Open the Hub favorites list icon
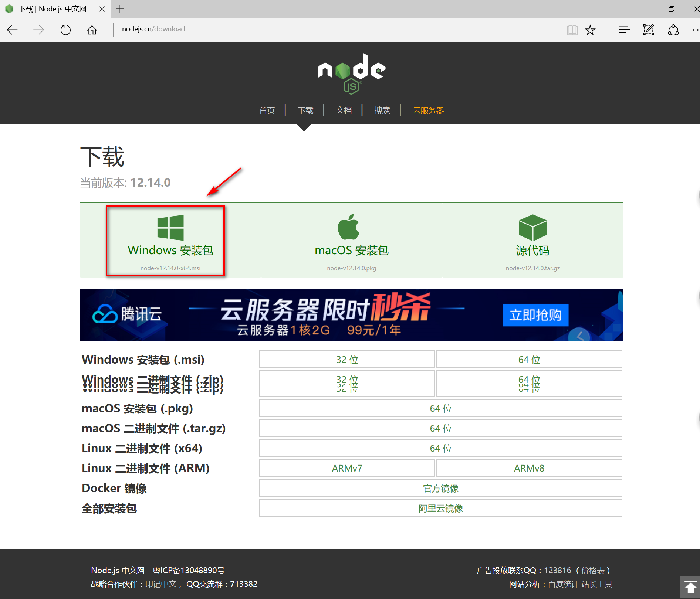This screenshot has height=599, width=700. [624, 30]
